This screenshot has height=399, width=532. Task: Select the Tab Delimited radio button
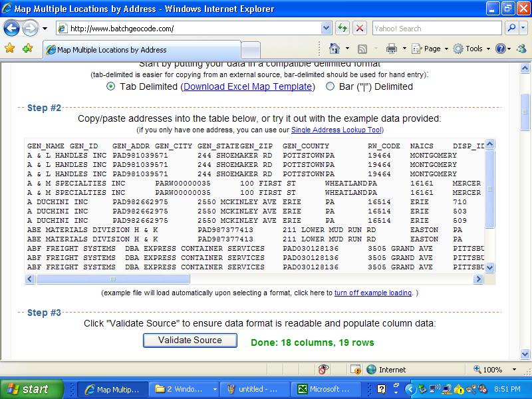pos(111,86)
